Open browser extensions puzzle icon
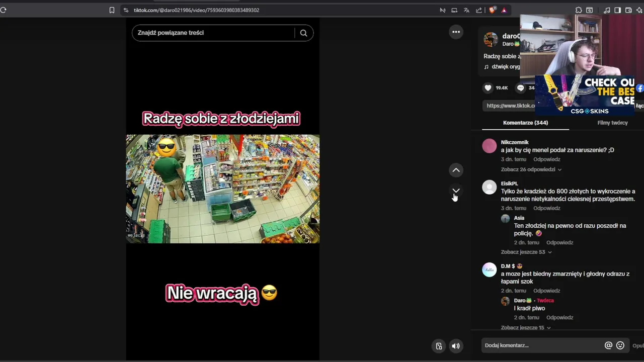Screen dimensions: 644x362 pyautogui.click(x=579, y=10)
